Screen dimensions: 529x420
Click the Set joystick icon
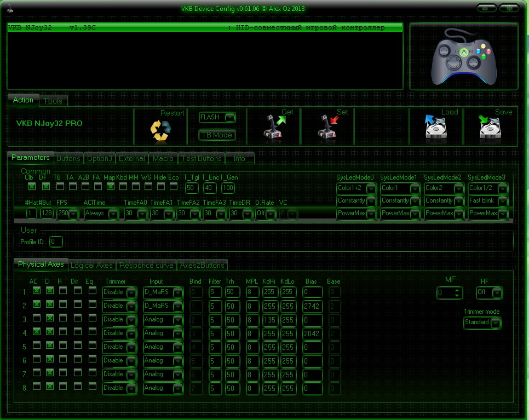328,126
